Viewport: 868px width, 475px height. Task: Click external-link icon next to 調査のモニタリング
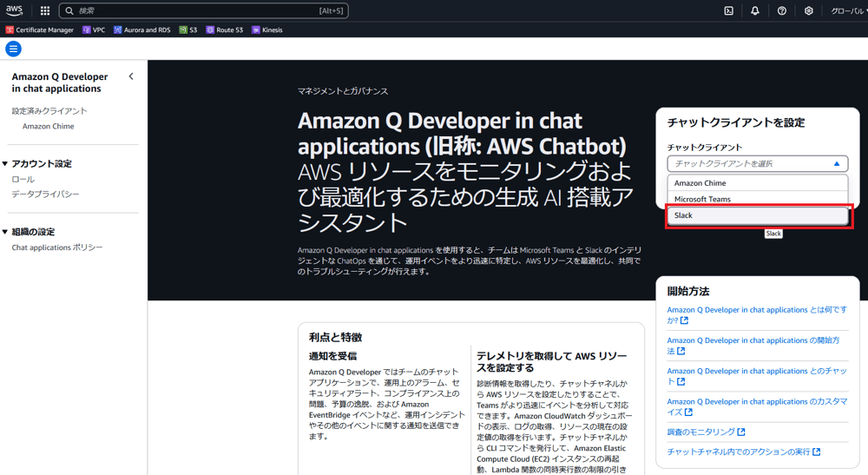[x=741, y=432]
